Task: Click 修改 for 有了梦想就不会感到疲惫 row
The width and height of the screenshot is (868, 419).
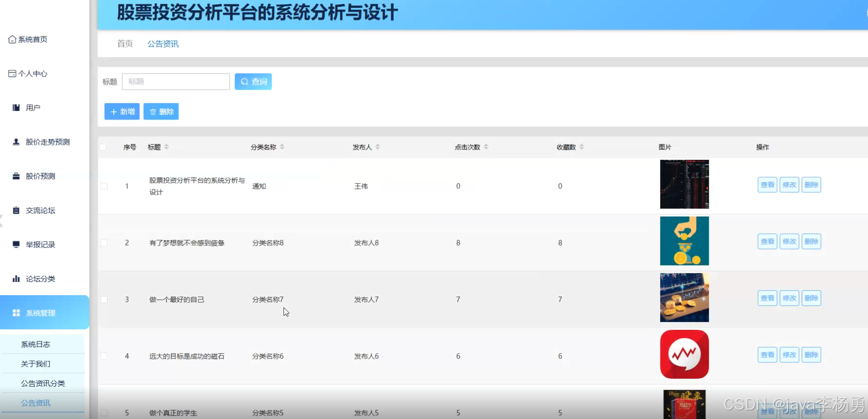Action: click(x=789, y=241)
